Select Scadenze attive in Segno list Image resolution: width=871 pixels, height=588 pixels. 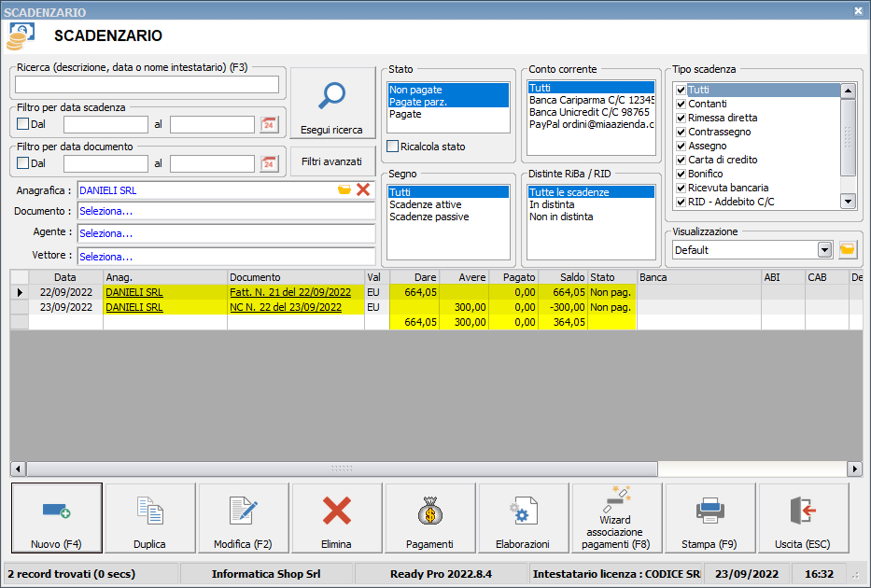(x=448, y=204)
